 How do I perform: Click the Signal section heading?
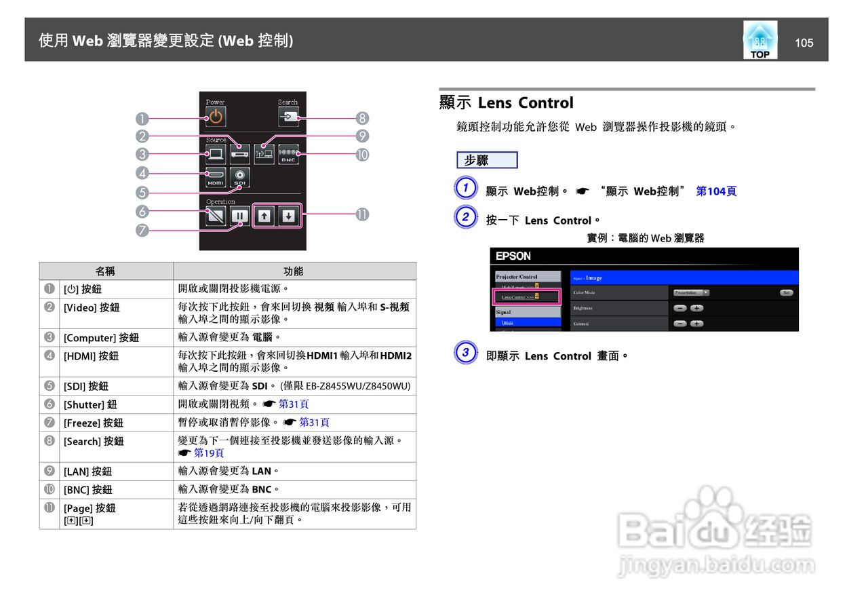pos(502,312)
